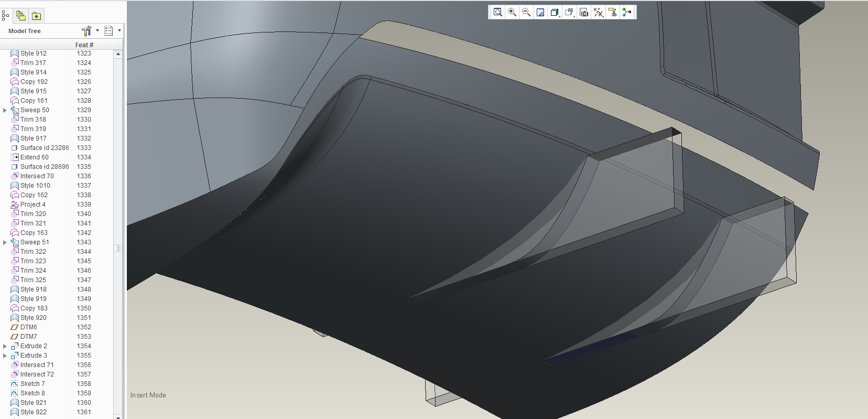868x419 pixels.
Task: Open the Settings dropdown arrow next to the hammer
Action: point(97,31)
